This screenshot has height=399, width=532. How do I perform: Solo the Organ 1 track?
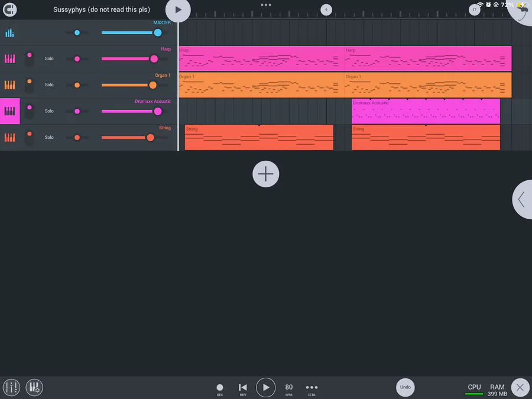(49, 85)
